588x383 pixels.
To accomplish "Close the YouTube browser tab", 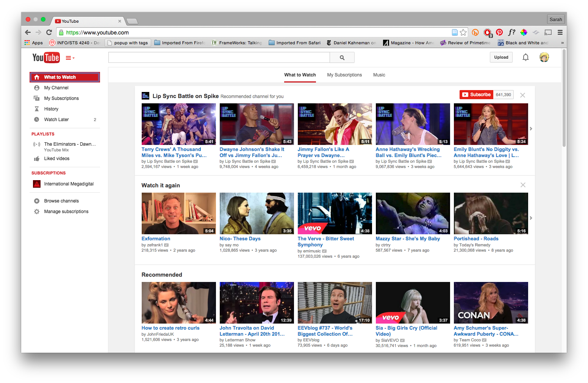I will pos(120,21).
